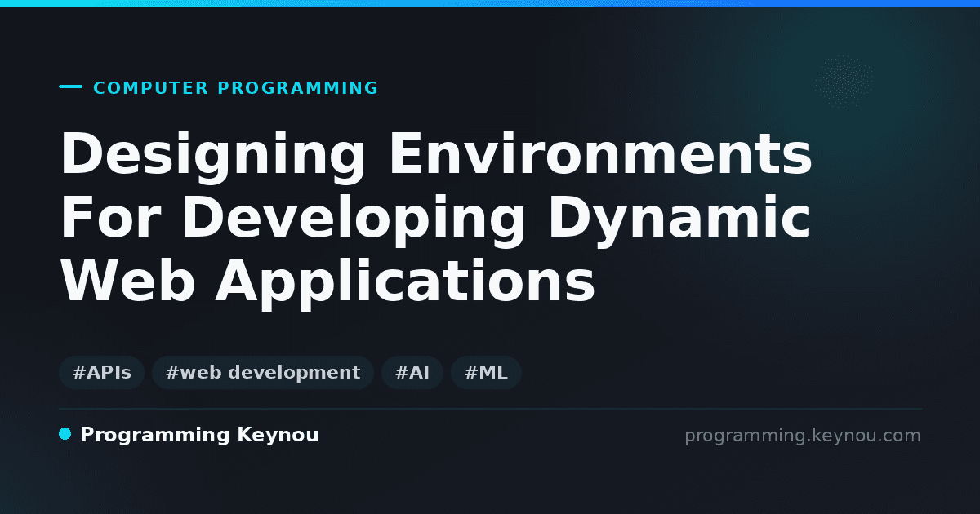The height and width of the screenshot is (514, 980).
Task: Click the #APIs tag pill
Action: (x=102, y=373)
